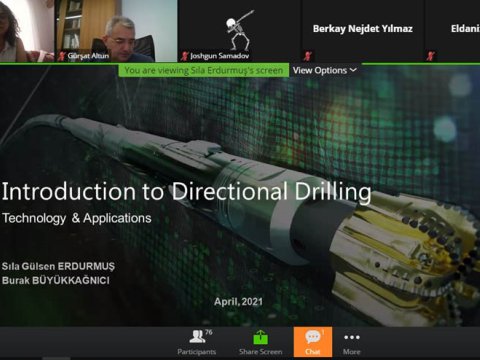Select the Eldani participant tile
This screenshot has width=480, height=360.
point(453,31)
